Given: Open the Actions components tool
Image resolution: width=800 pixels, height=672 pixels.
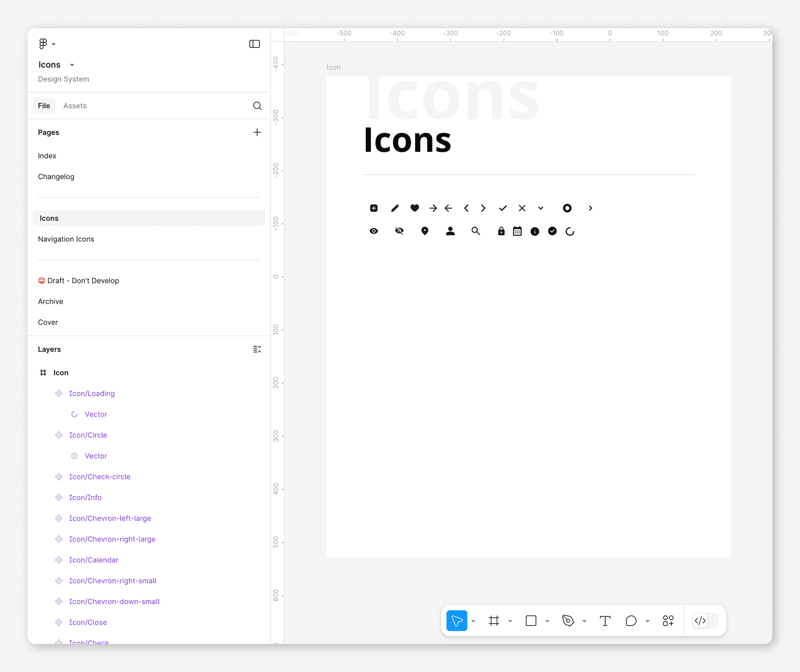Looking at the screenshot, I should coord(668,620).
